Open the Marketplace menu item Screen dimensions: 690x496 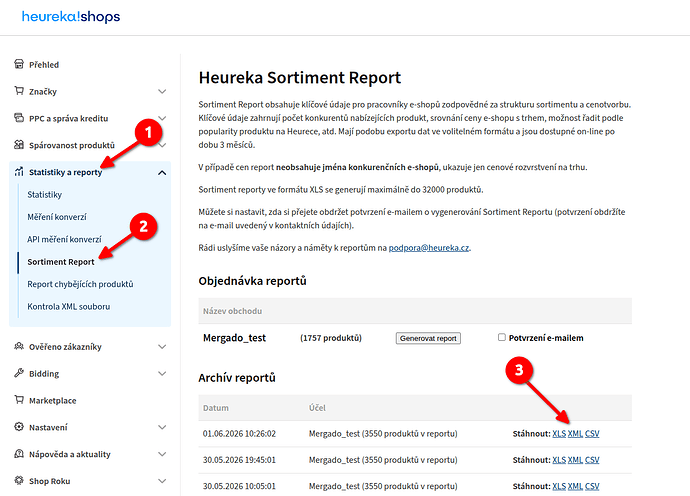[x=53, y=400]
